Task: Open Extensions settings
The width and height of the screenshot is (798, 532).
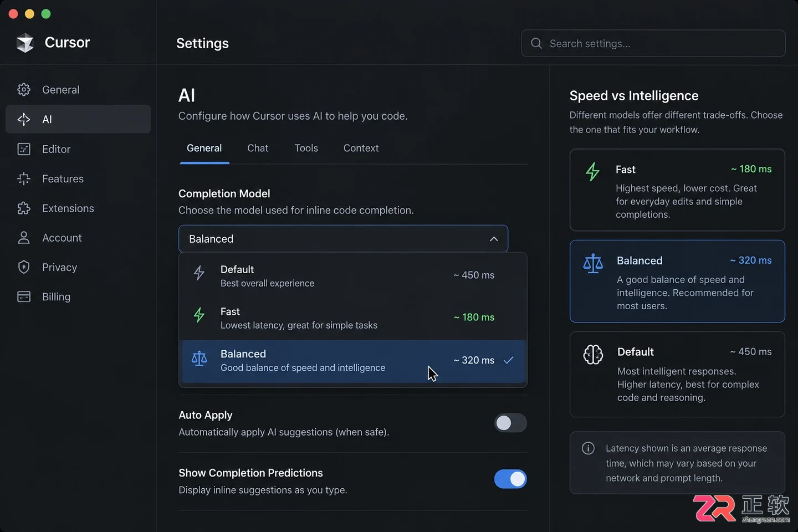Action: click(x=78, y=208)
